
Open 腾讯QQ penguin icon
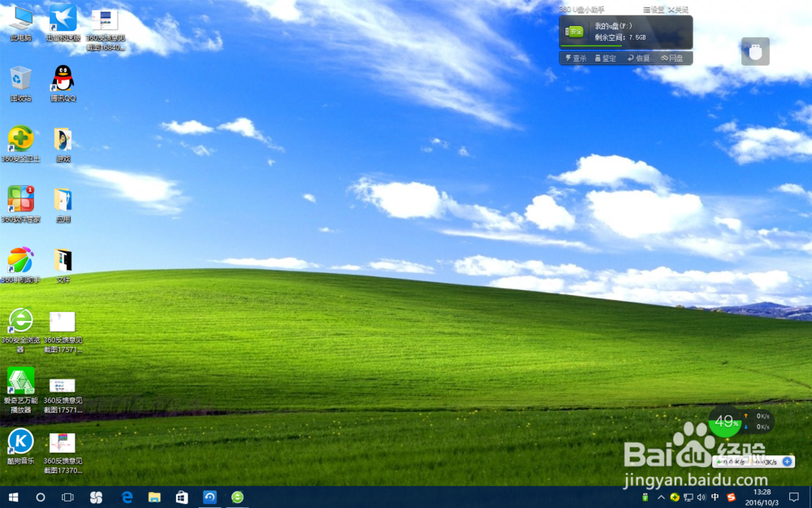[x=63, y=84]
